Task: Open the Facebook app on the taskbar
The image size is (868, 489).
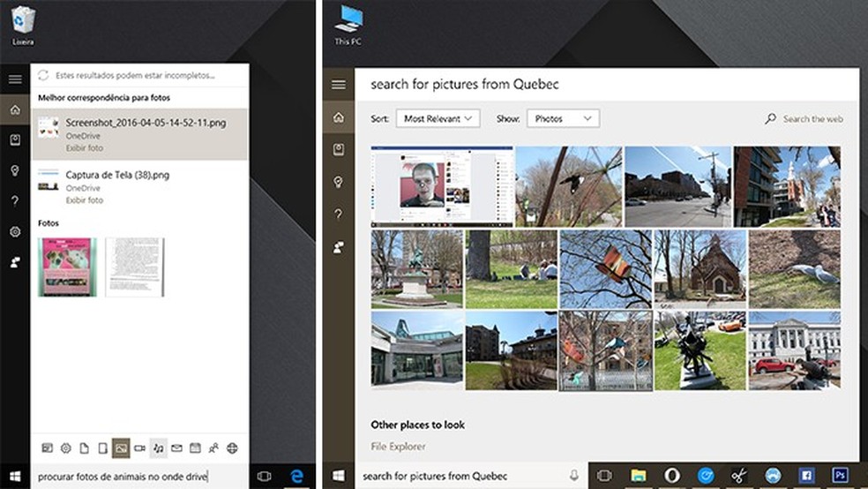Action: coord(806,476)
